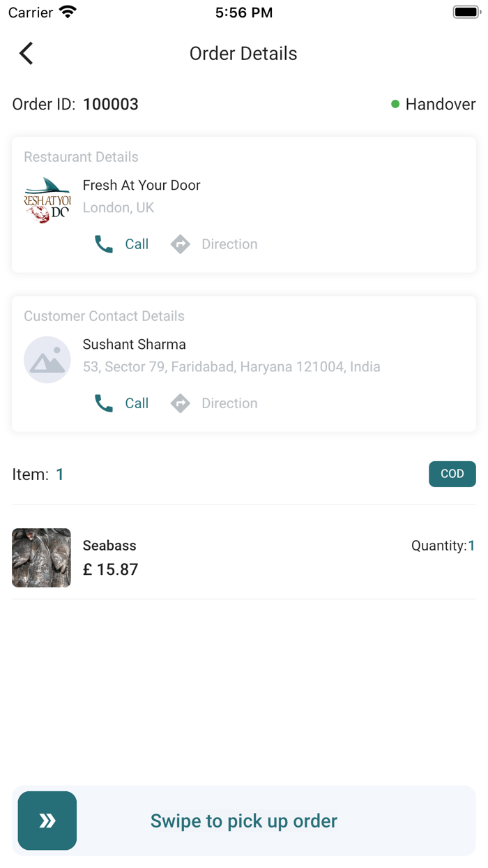The image size is (488, 868).
Task: Click the Seabass product image thumbnail
Action: 41,558
